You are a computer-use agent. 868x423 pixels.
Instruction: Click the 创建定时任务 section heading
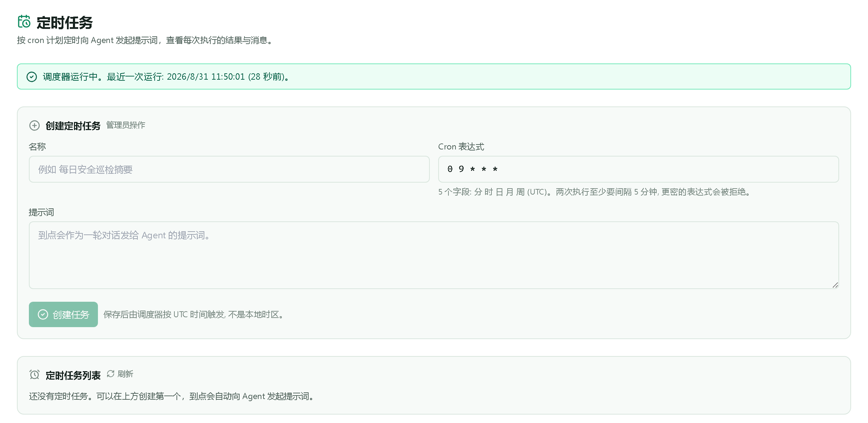tap(73, 126)
